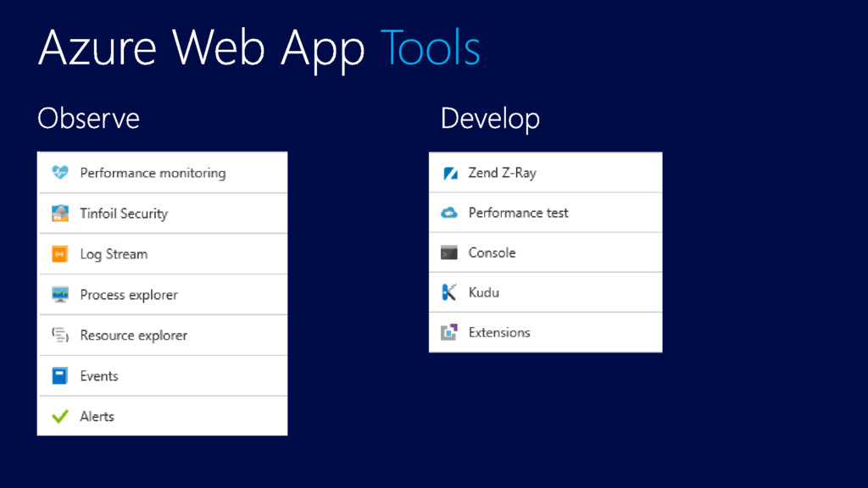Click the Develop heading

tap(491, 119)
